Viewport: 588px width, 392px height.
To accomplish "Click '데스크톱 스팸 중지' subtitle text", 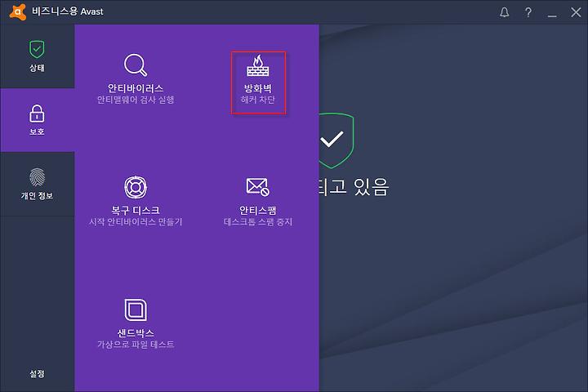I will (x=258, y=221).
